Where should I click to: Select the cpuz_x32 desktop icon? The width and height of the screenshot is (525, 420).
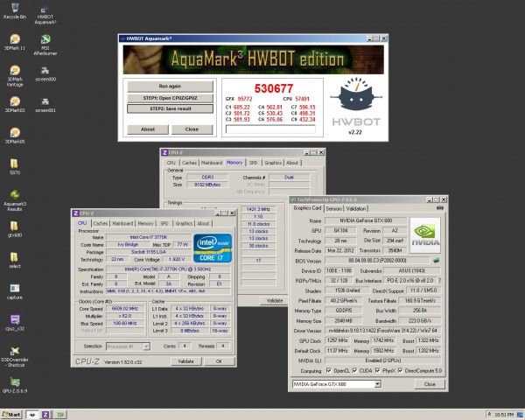tap(15, 323)
